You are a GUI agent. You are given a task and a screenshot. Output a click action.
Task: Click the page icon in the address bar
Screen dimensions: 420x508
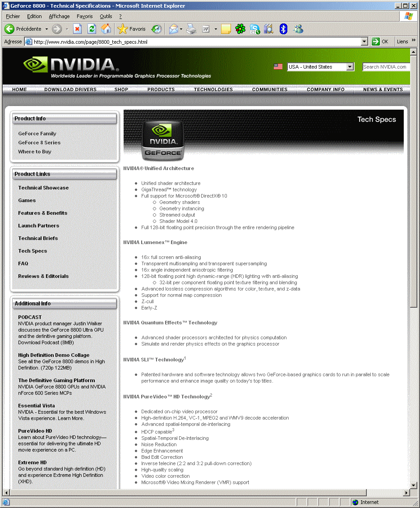tap(29, 42)
